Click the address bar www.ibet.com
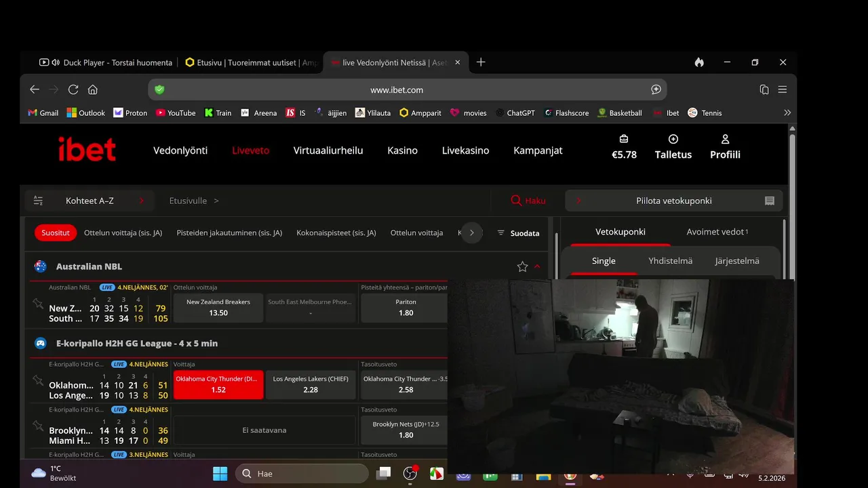Image resolution: width=868 pixels, height=488 pixels. [407, 89]
